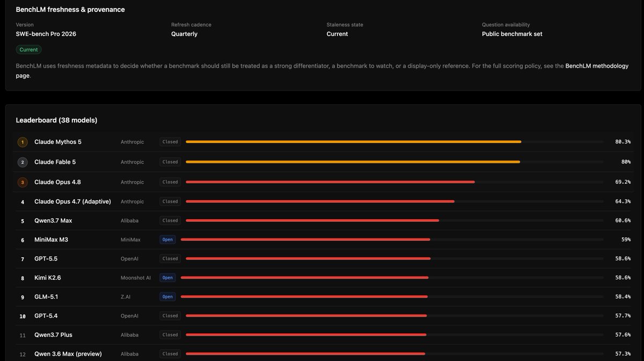Click the Open badge for MiniMax M3
The height and width of the screenshot is (361, 644).
tap(167, 240)
